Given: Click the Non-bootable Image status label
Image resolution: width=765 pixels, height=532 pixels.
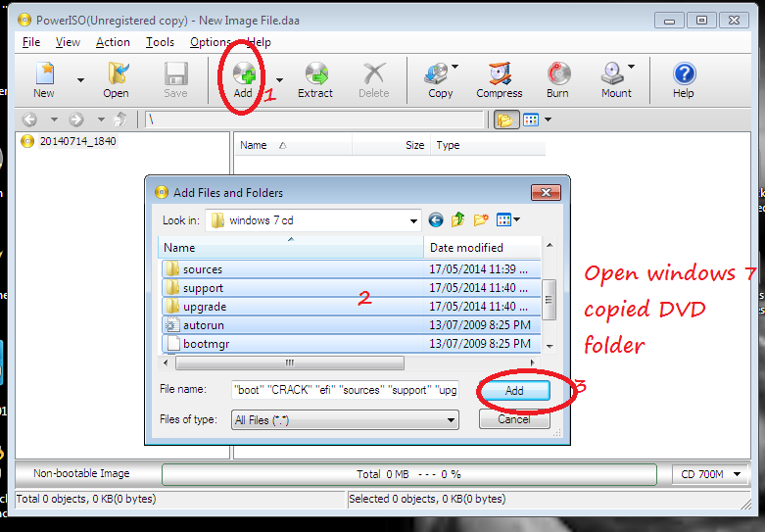Looking at the screenshot, I should point(81,473).
